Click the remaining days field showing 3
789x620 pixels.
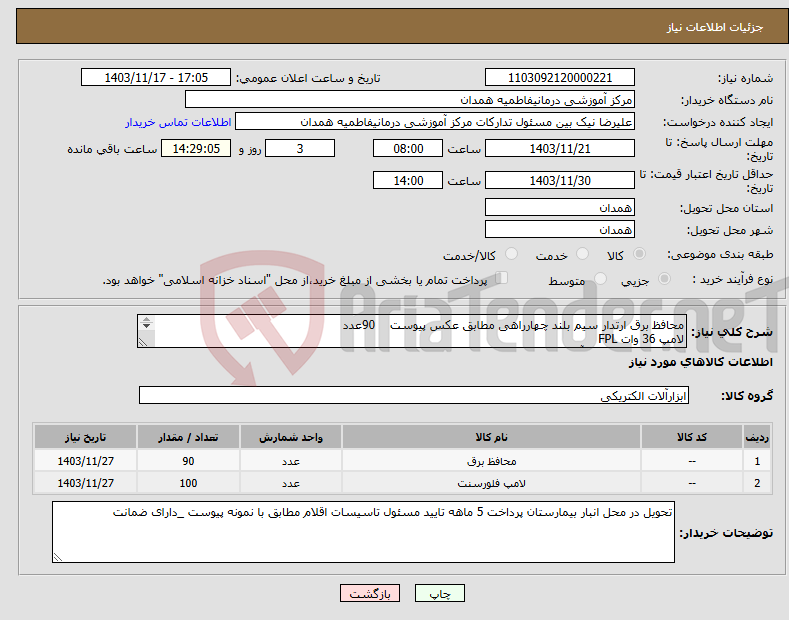point(300,148)
